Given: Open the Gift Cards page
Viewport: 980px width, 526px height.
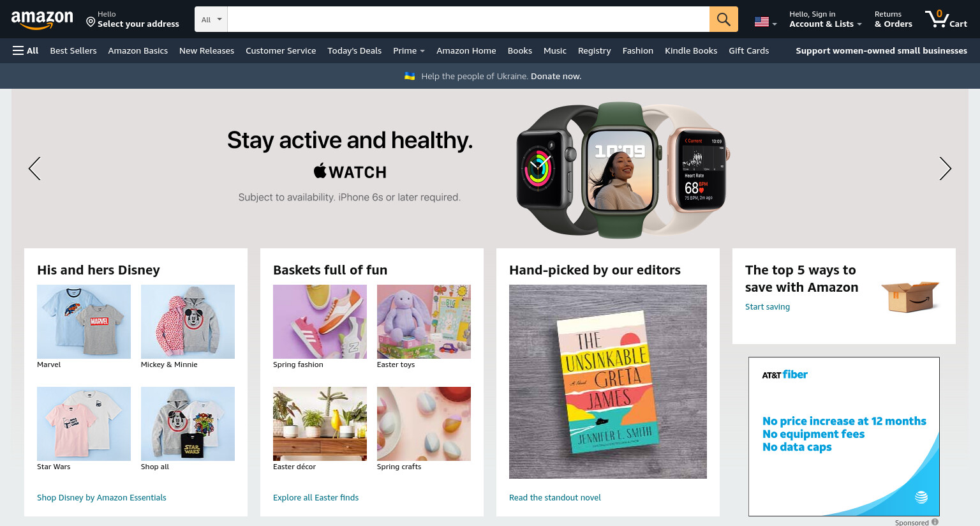Looking at the screenshot, I should (x=748, y=50).
